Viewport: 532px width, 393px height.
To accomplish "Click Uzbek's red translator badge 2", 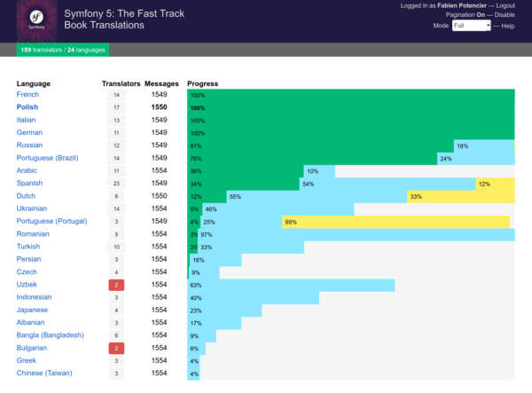I will (116, 285).
